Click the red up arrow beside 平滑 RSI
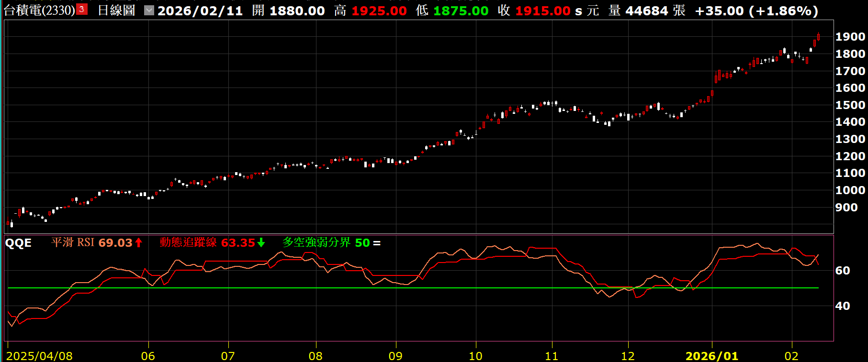868x362 pixels. coord(139,243)
